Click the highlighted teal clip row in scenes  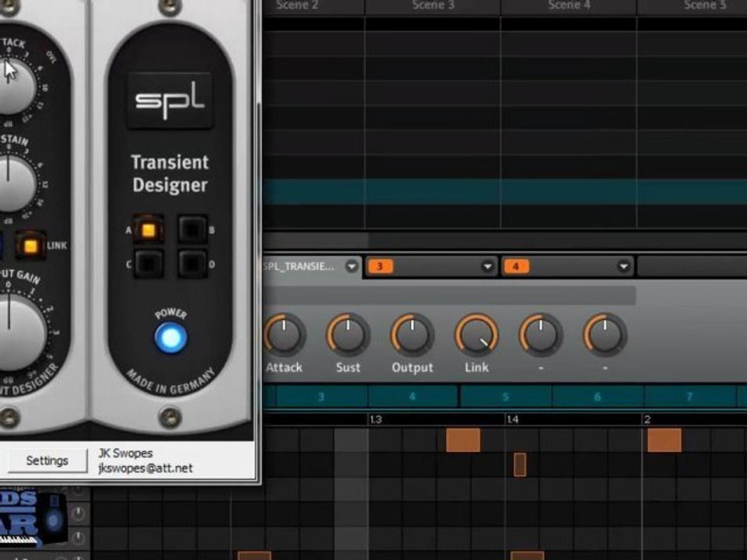point(505,192)
